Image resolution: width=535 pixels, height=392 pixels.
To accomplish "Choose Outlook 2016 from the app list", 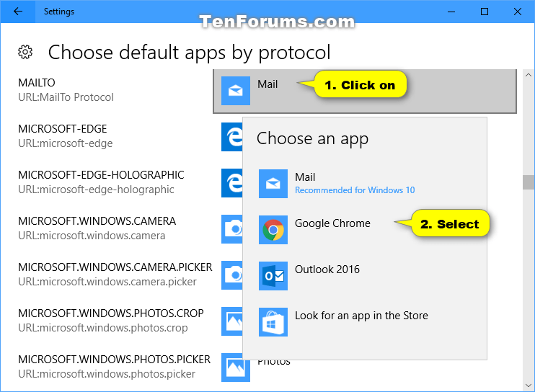I will pos(365,276).
